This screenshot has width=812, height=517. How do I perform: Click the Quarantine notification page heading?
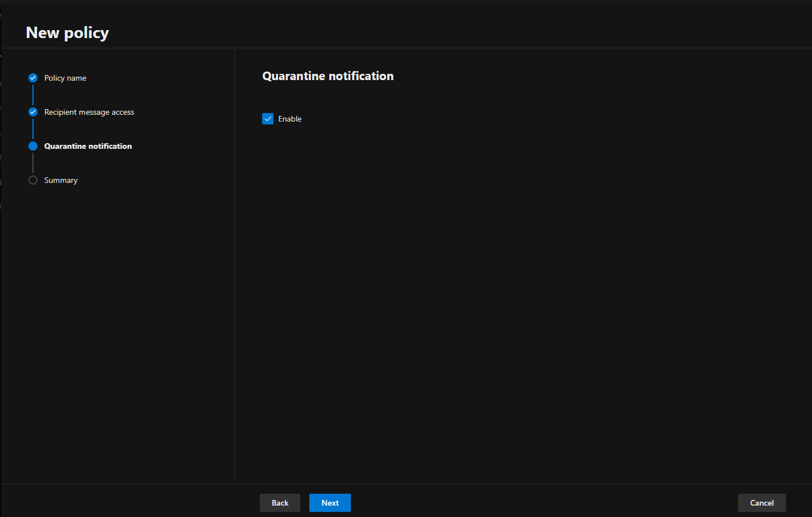(x=328, y=76)
